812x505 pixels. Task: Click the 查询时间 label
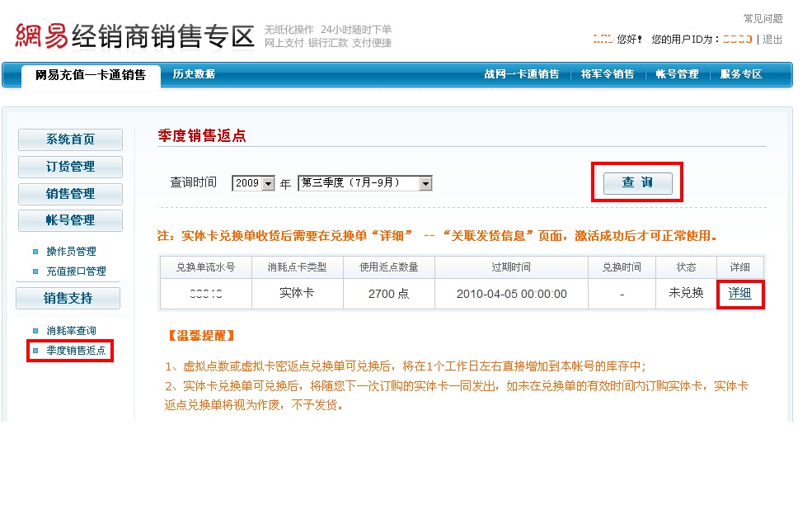point(194,182)
